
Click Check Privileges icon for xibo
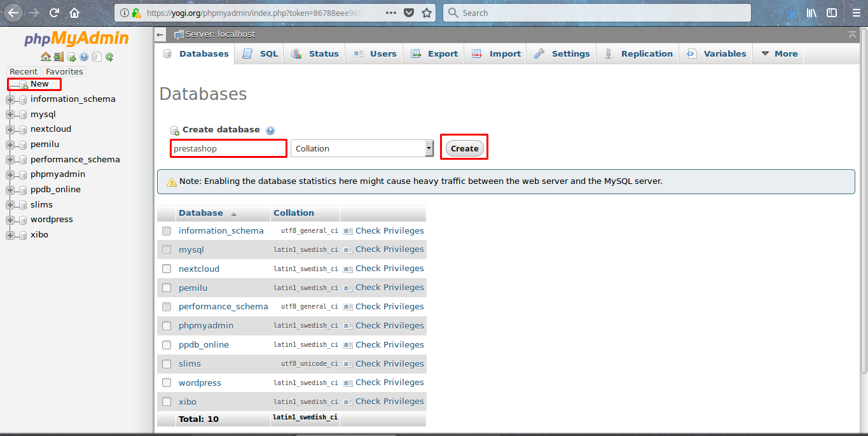(348, 402)
